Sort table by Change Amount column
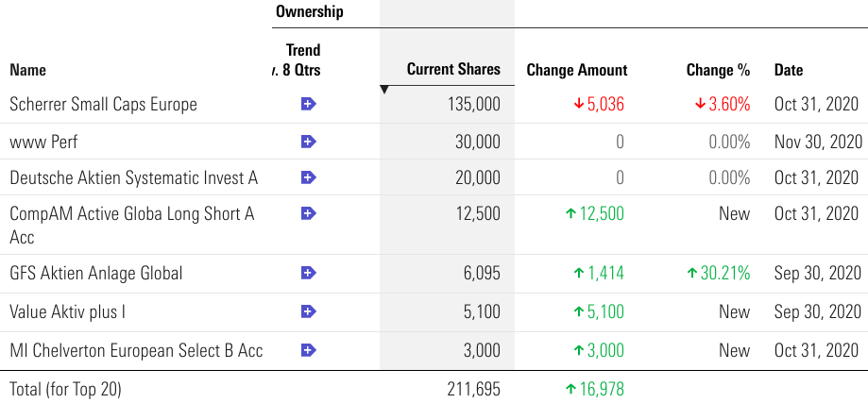The width and height of the screenshot is (868, 403). click(x=576, y=70)
